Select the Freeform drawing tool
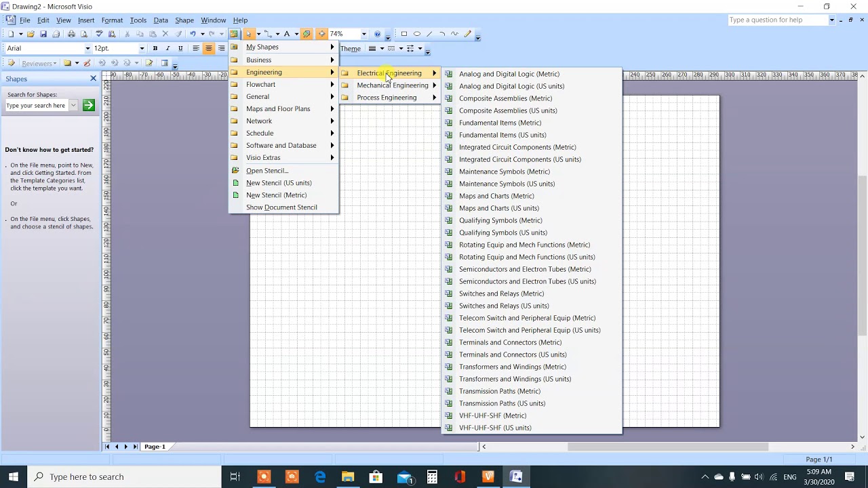Image resolution: width=868 pixels, height=488 pixels. pos(455,34)
